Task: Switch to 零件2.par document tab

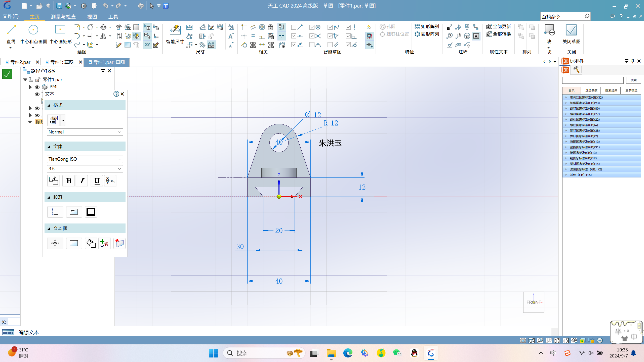Action: 20,62
